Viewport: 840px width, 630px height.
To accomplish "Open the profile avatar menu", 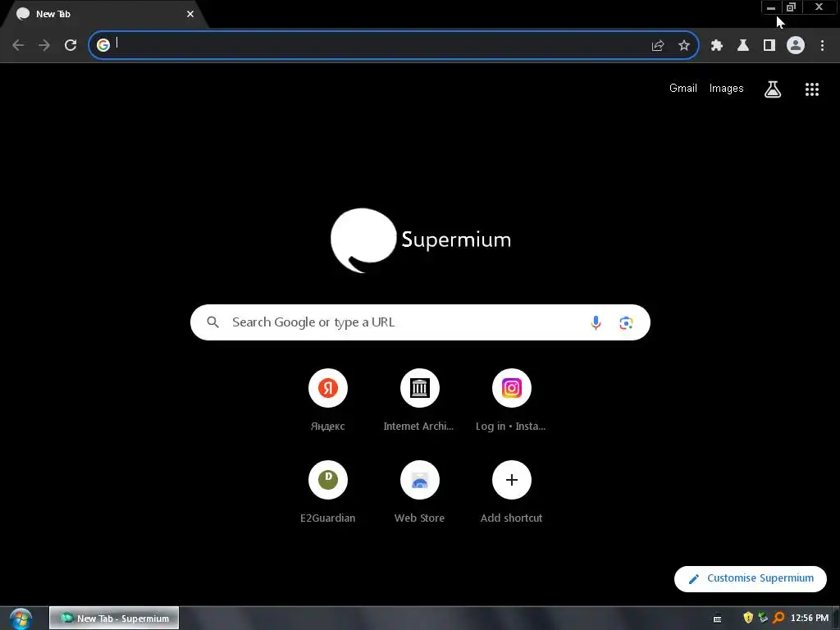I will pyautogui.click(x=796, y=46).
